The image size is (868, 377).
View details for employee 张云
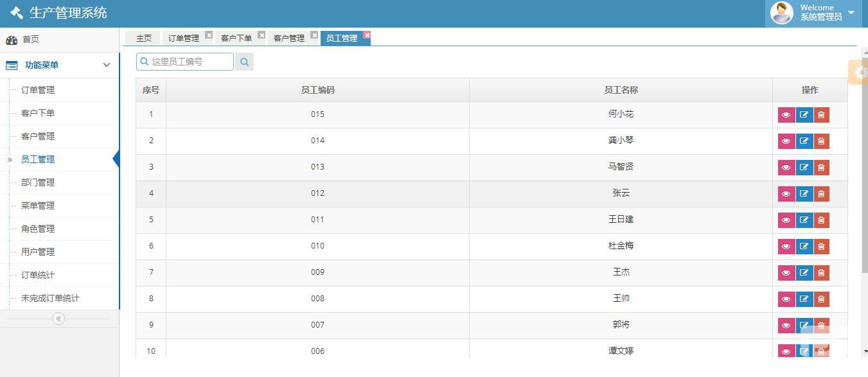coord(786,194)
